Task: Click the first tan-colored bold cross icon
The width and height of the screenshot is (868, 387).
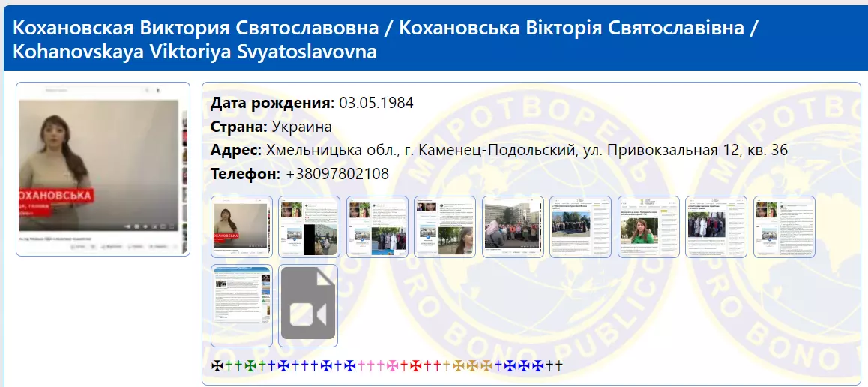Action: click(x=458, y=366)
